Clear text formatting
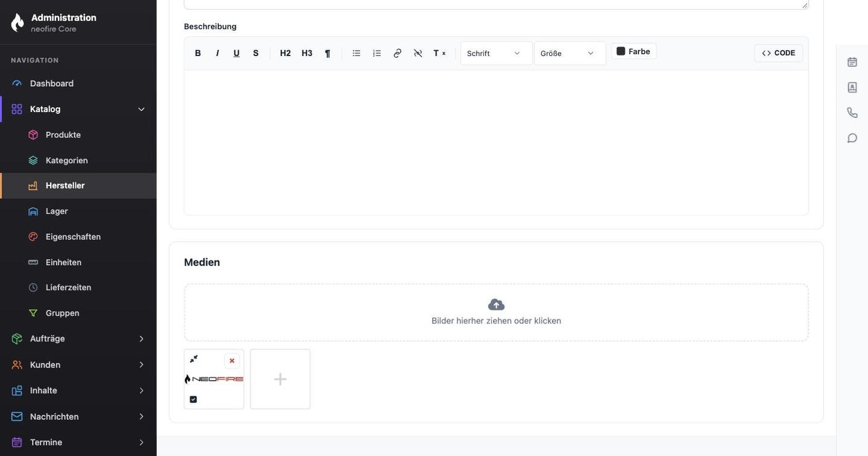 439,53
